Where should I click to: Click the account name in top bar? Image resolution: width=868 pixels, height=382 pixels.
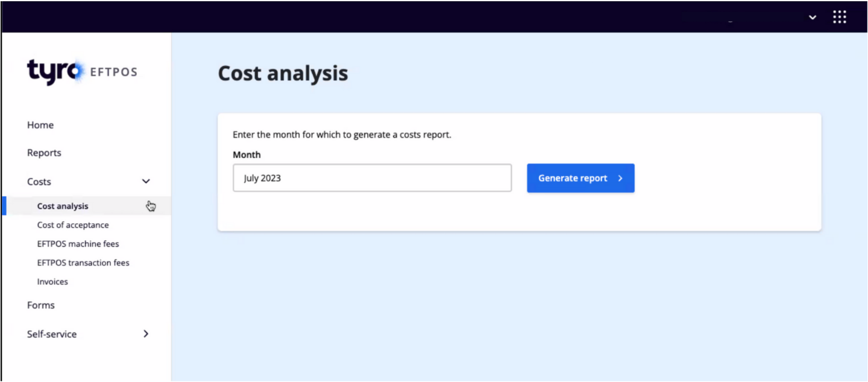click(741, 18)
